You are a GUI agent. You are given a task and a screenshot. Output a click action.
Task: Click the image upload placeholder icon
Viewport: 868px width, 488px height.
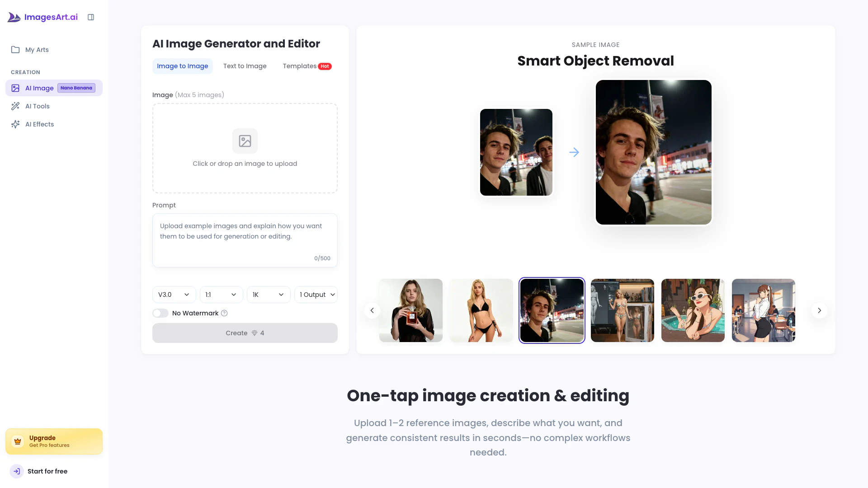pos(245,141)
